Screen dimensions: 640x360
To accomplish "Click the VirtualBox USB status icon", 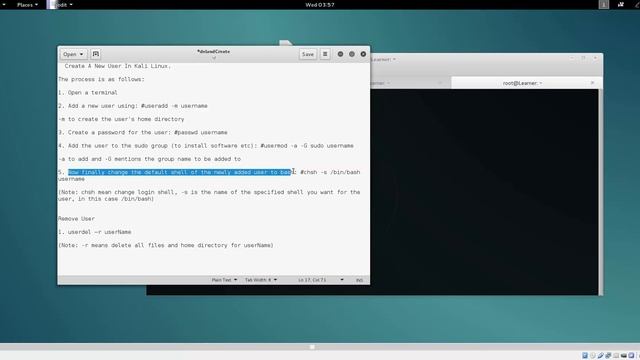I will coord(600,356).
